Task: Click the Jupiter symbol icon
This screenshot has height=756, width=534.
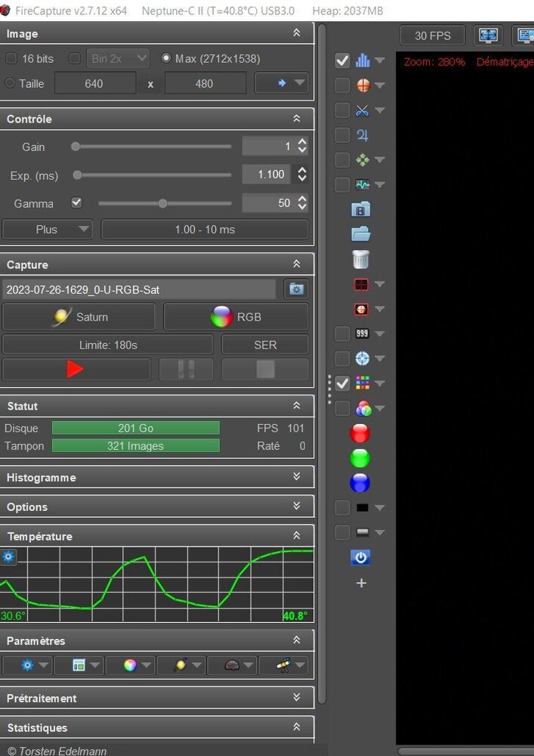Action: click(363, 135)
